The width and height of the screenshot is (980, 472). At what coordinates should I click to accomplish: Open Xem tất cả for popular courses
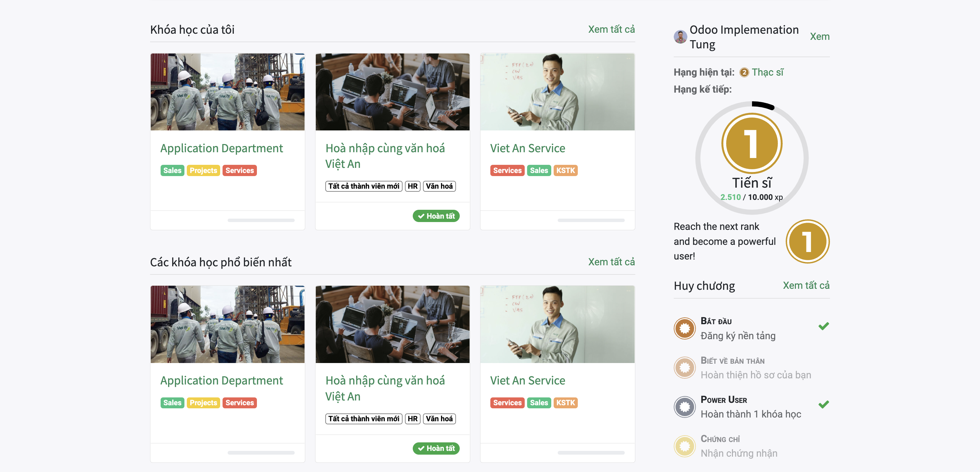pos(611,262)
